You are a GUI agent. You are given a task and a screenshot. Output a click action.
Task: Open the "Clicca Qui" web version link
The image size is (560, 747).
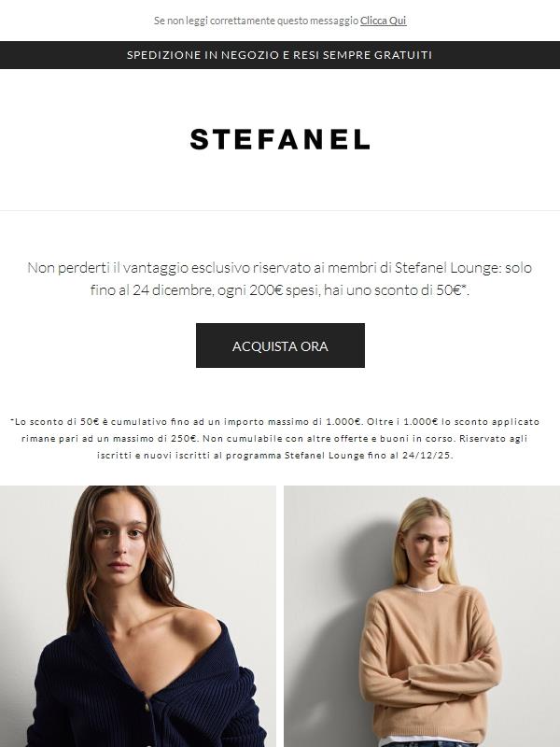[x=383, y=21]
